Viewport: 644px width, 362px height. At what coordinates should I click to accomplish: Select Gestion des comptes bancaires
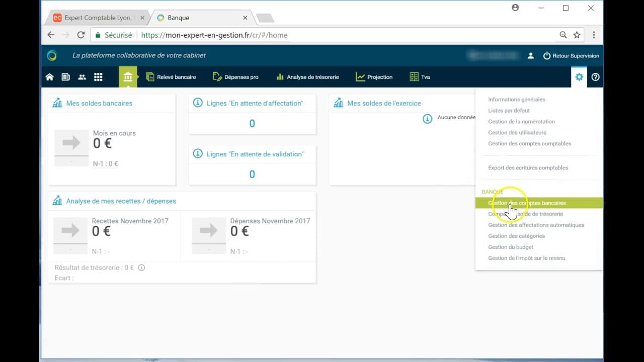tap(527, 203)
